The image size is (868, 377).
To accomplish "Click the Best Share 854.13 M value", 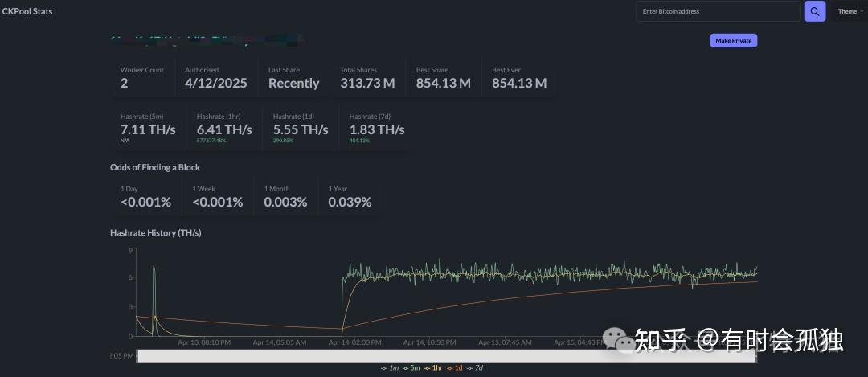I will (x=444, y=83).
